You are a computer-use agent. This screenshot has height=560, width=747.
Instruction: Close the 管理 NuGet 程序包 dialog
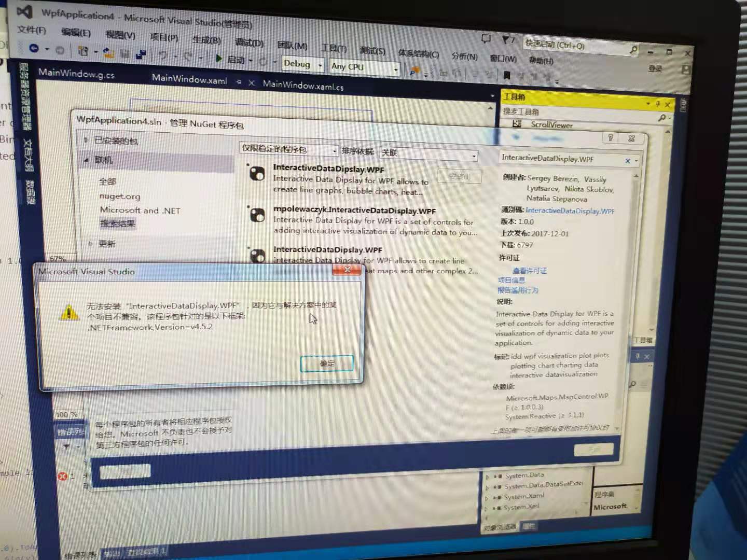(632, 138)
